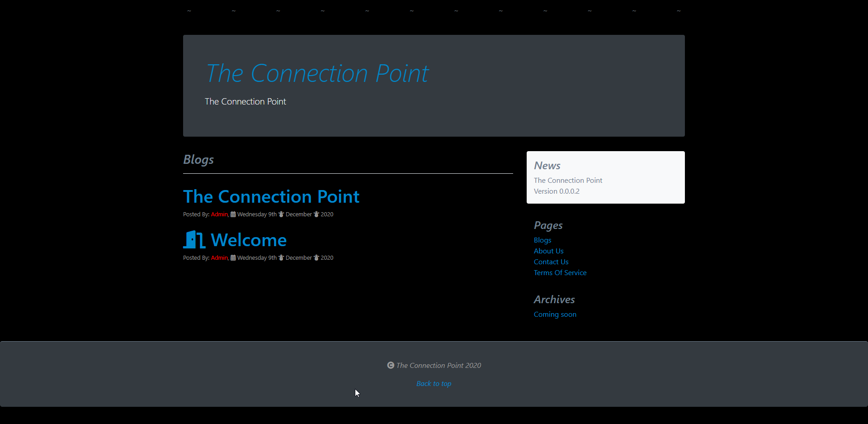Click the News card heading
This screenshot has height=424, width=868.
(x=547, y=166)
